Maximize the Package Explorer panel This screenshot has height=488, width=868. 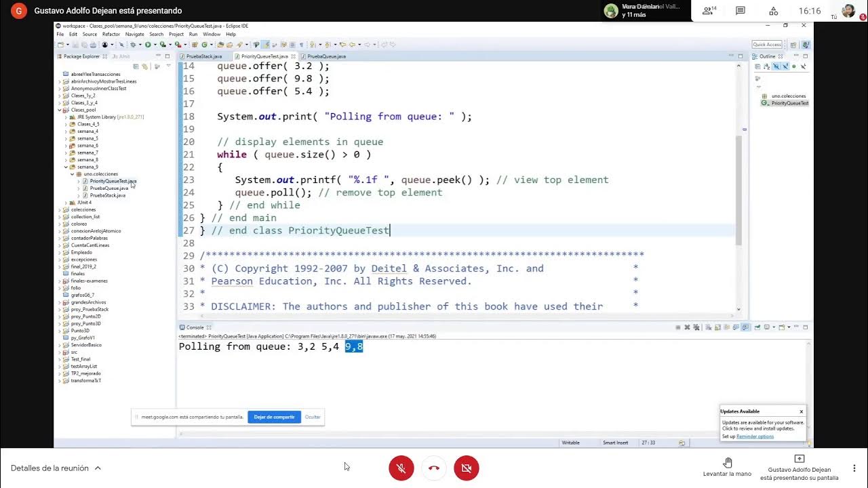coord(168,56)
